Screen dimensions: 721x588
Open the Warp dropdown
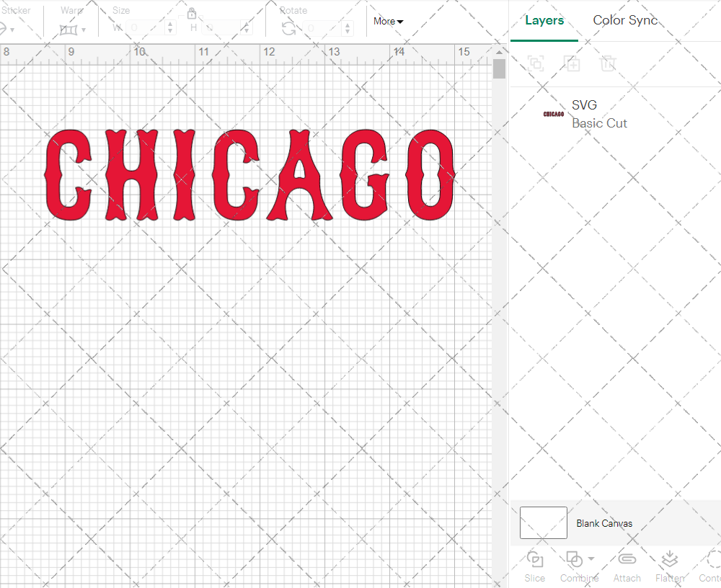tap(73, 30)
